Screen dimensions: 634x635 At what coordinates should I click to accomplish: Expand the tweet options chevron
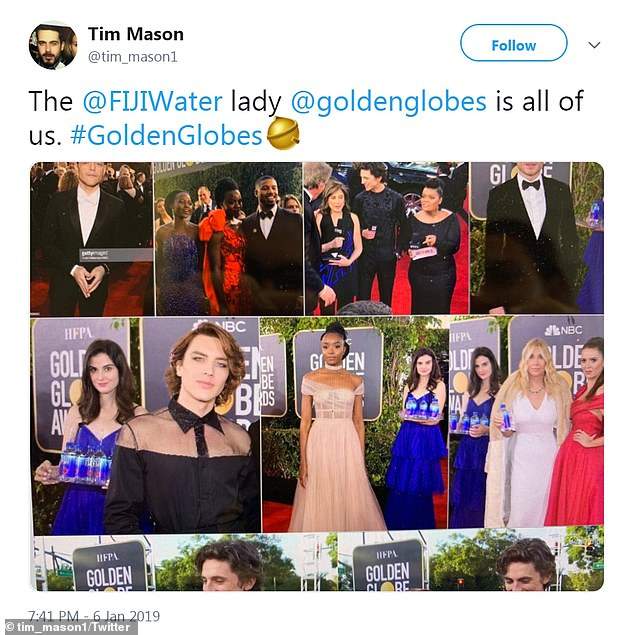click(593, 45)
